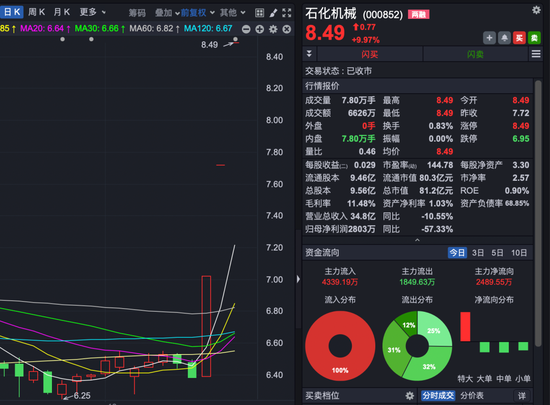Image resolution: width=550 pixels, height=405 pixels.
Task: Click the 买卖档位 section label
Action: coord(322,396)
